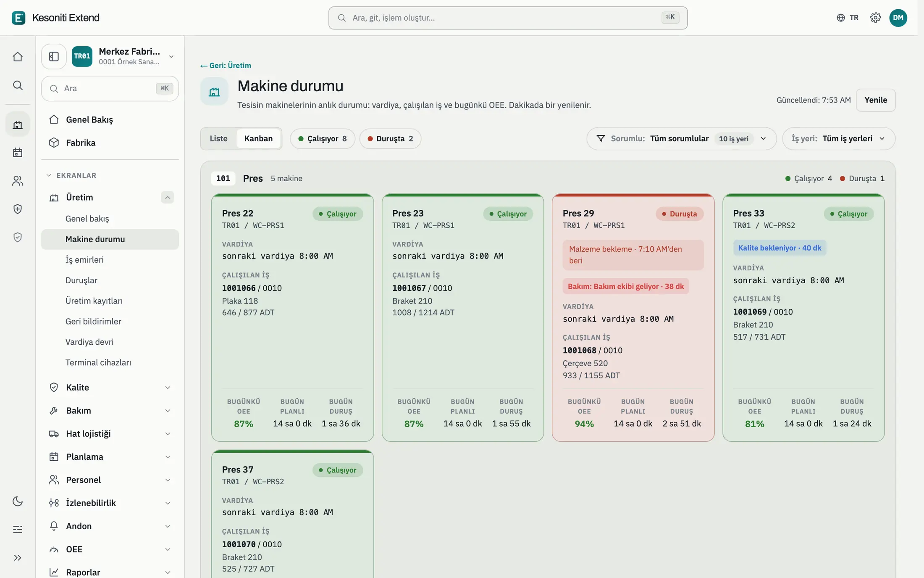Viewport: 924px width, 578px height.
Task: Click the home icon in the left rail
Action: pyautogui.click(x=18, y=56)
